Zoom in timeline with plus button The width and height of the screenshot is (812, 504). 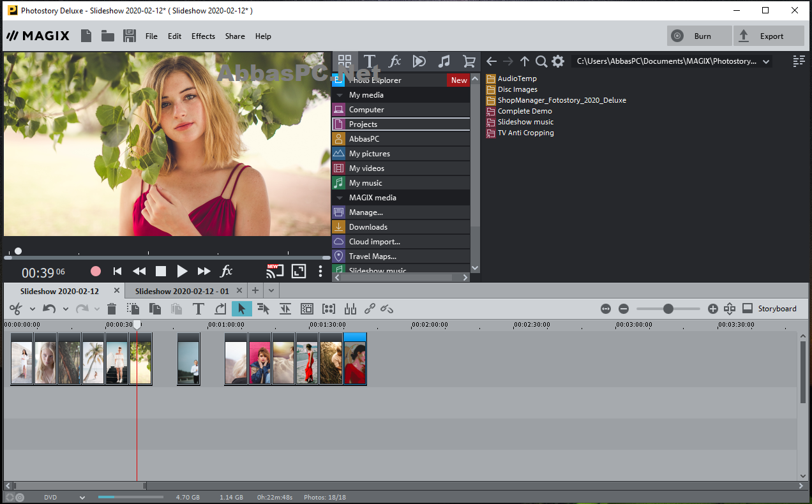point(713,309)
